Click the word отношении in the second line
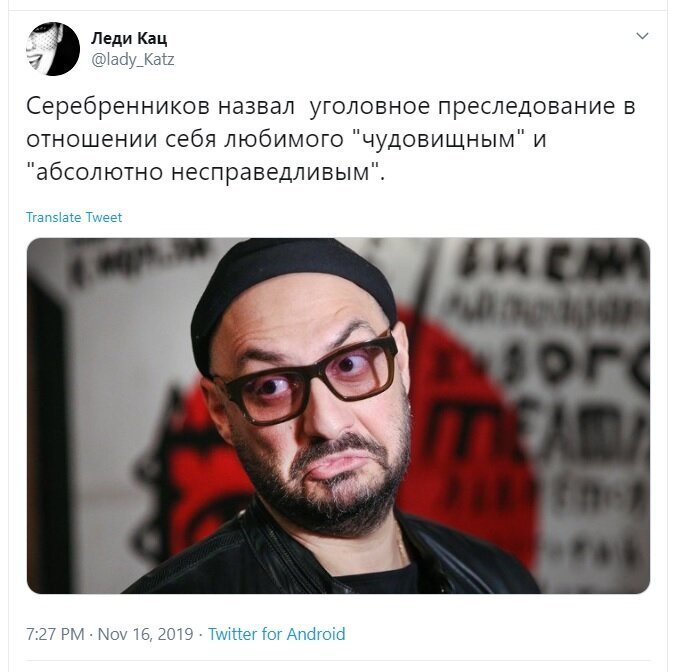The width and height of the screenshot is (682, 672). [x=92, y=139]
